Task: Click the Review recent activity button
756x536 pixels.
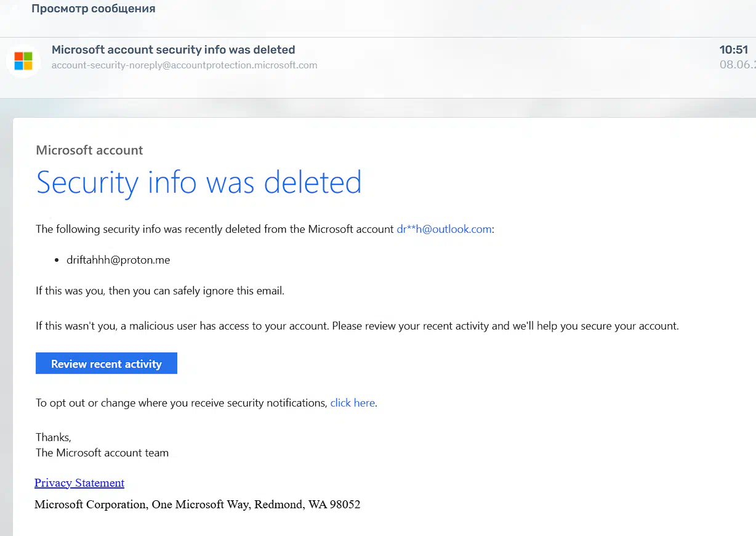Action: [x=107, y=363]
